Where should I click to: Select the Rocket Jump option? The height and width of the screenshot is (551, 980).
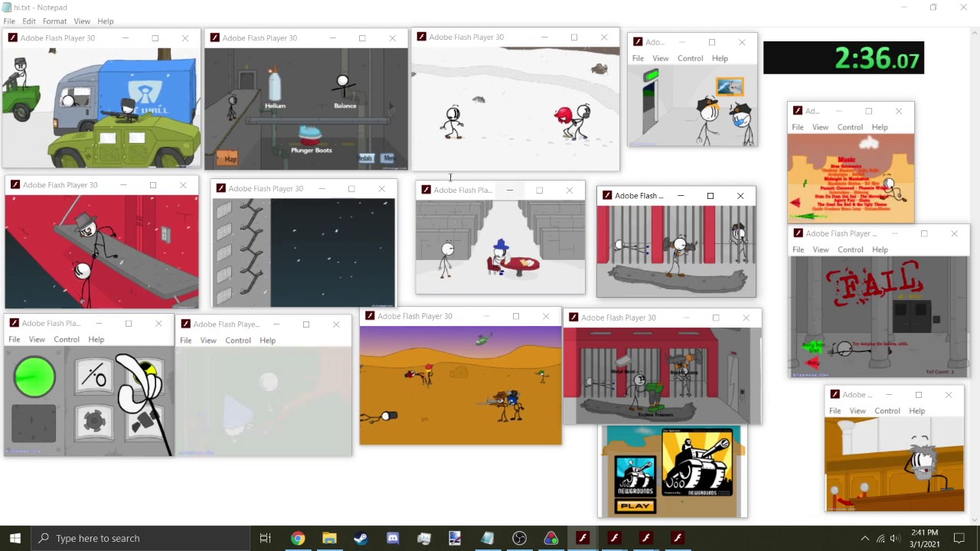(684, 364)
